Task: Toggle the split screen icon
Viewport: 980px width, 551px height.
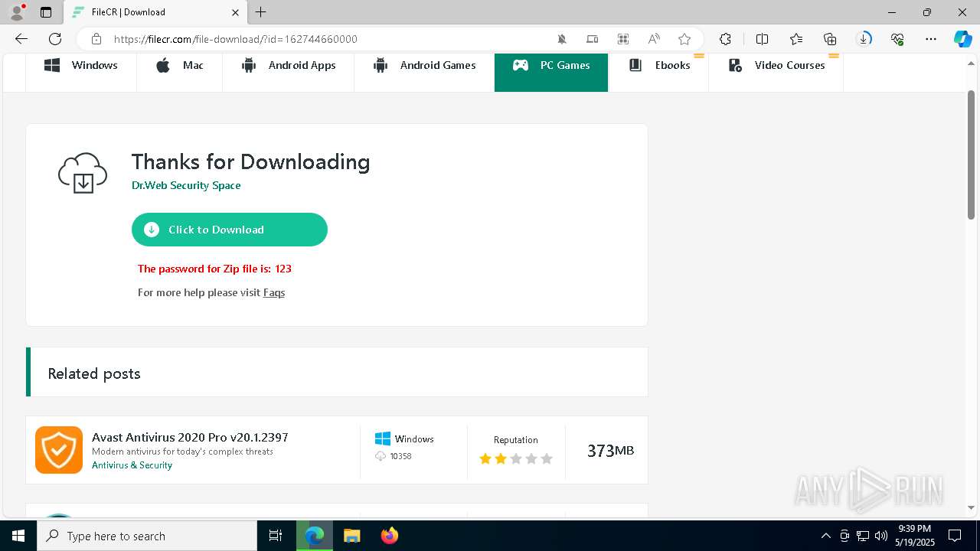Action: point(762,39)
